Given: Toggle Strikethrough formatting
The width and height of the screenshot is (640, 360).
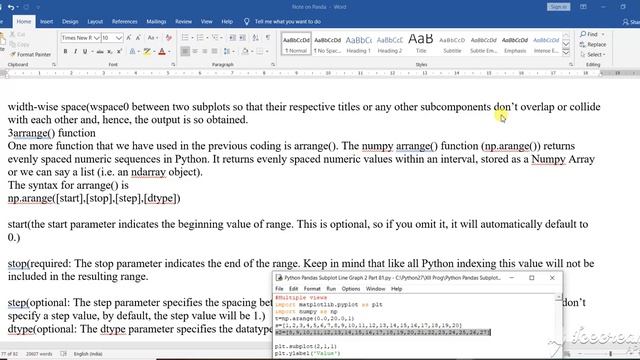Looking at the screenshot, I should tap(100, 51).
